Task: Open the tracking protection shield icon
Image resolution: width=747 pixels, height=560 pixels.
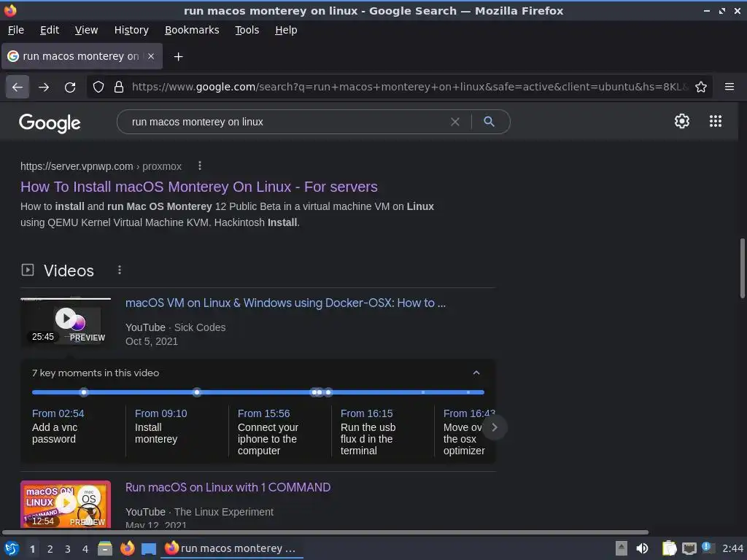Action: pyautogui.click(x=98, y=87)
